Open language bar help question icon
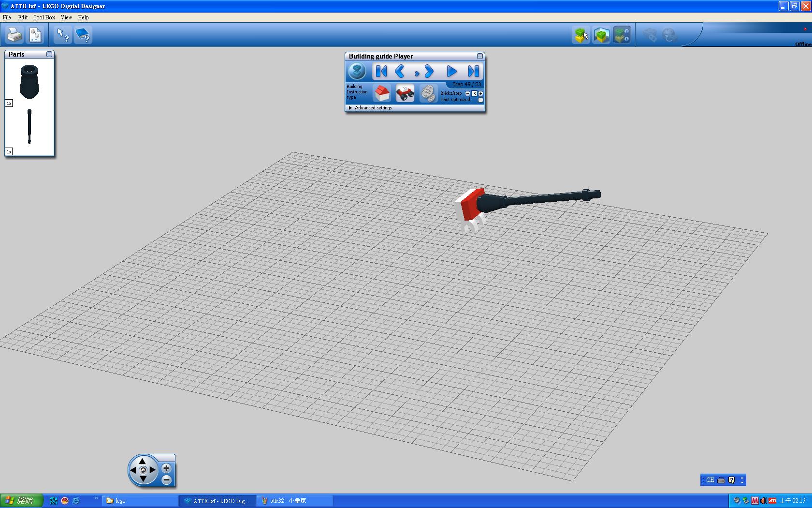The image size is (812, 508). click(732, 480)
